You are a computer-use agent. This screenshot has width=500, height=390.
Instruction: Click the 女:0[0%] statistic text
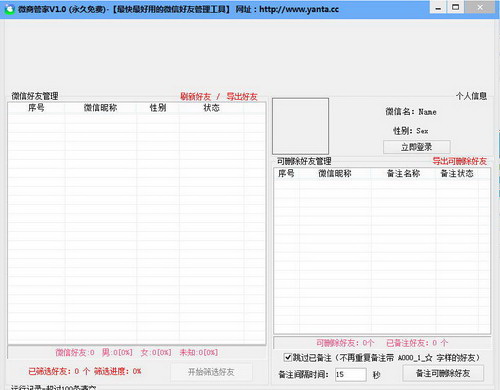click(x=156, y=352)
